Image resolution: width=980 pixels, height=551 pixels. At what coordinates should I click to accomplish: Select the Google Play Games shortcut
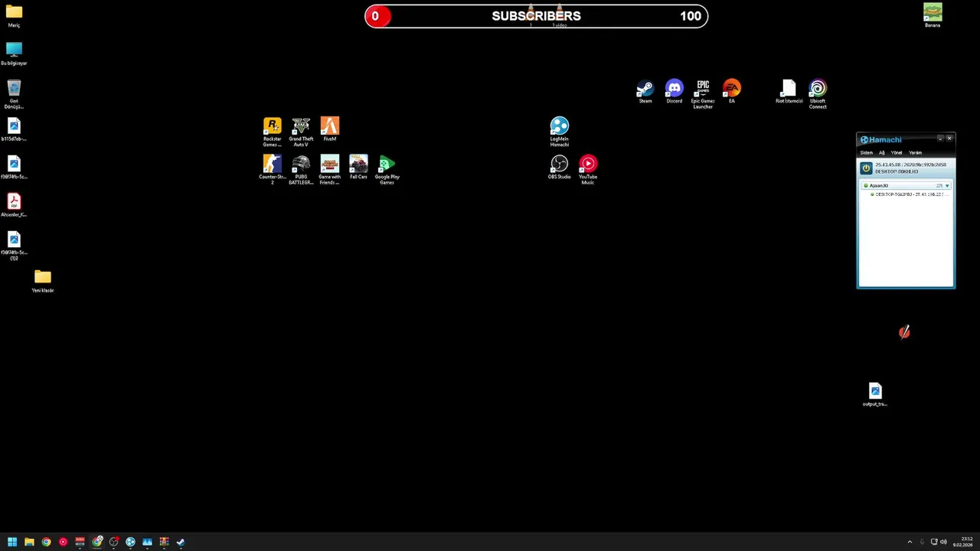[387, 169]
